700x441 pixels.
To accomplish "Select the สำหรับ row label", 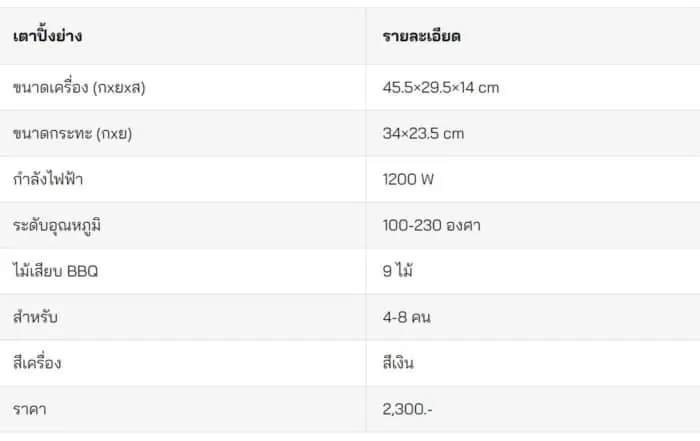I will (35, 316).
